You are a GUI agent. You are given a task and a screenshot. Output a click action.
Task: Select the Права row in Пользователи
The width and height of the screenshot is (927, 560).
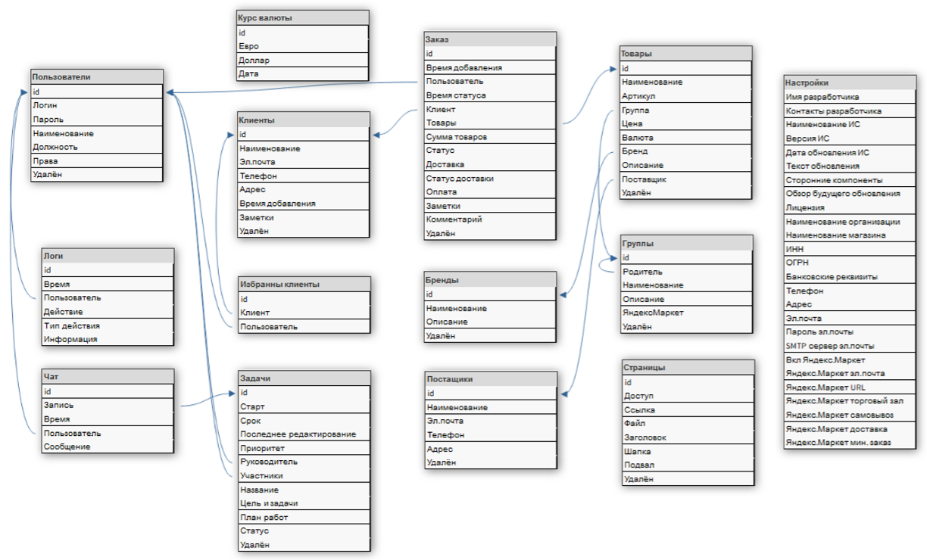click(x=97, y=160)
